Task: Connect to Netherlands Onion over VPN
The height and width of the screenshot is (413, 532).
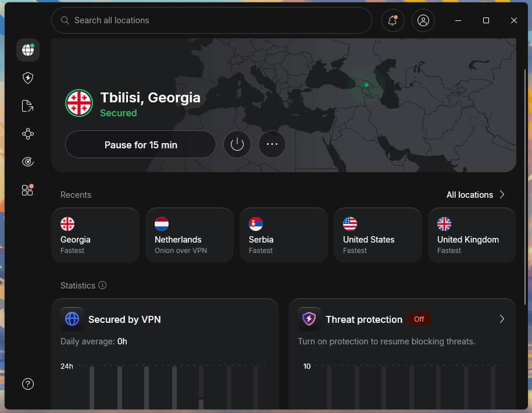Action: coord(190,235)
